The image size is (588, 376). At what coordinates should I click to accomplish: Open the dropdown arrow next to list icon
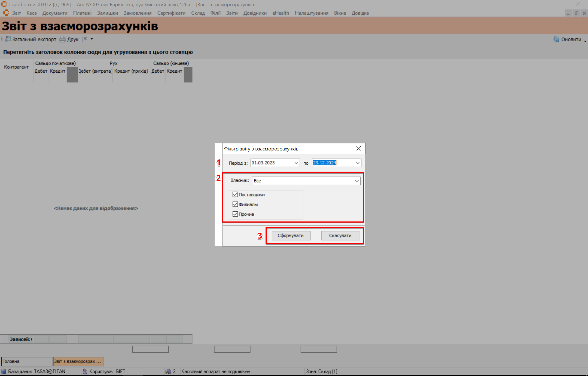click(x=92, y=39)
